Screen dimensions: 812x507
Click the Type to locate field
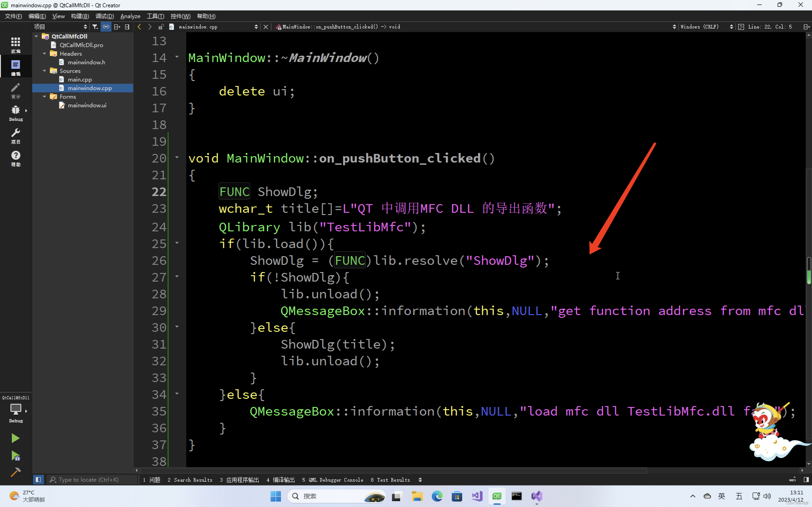pyautogui.click(x=89, y=480)
